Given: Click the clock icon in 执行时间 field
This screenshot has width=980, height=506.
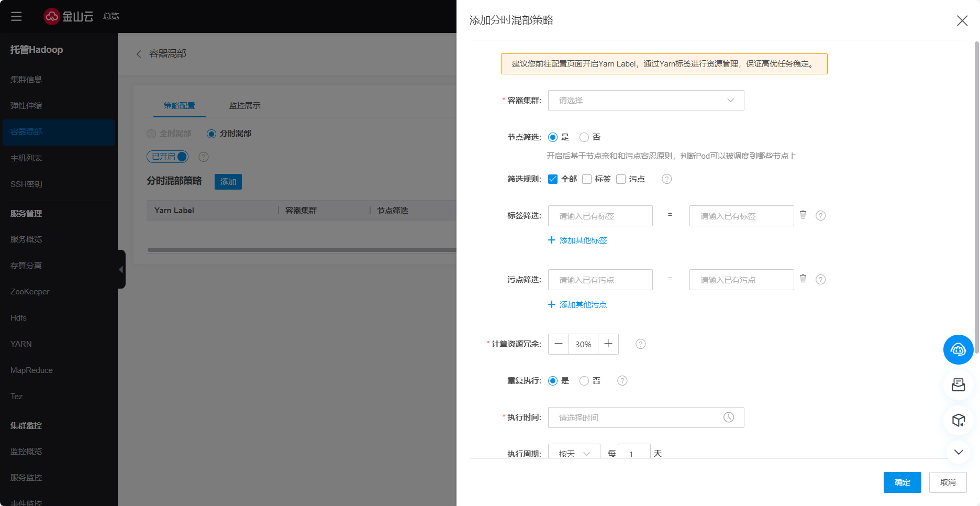Looking at the screenshot, I should (728, 417).
